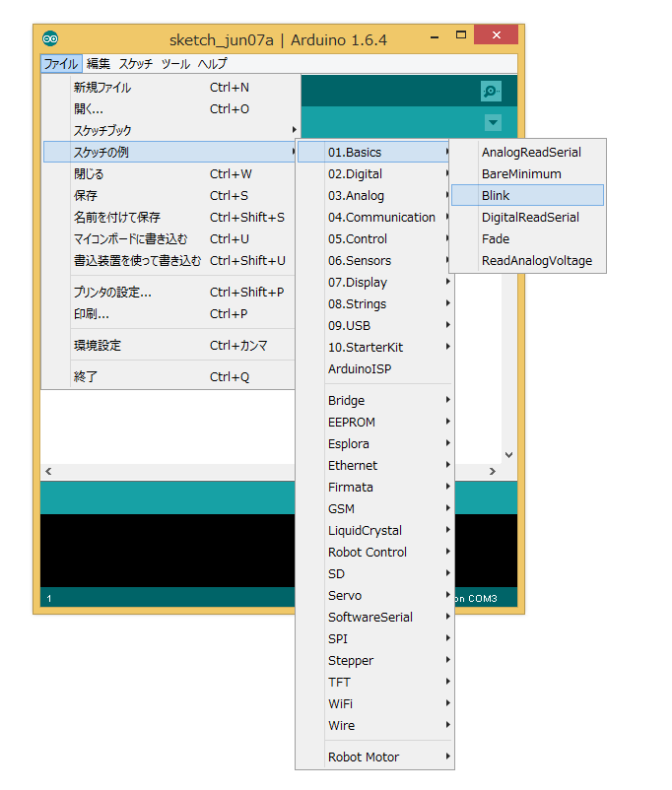The width and height of the screenshot is (672, 790).
Task: Expand the スケッチの例 submenu
Action: coord(169,152)
